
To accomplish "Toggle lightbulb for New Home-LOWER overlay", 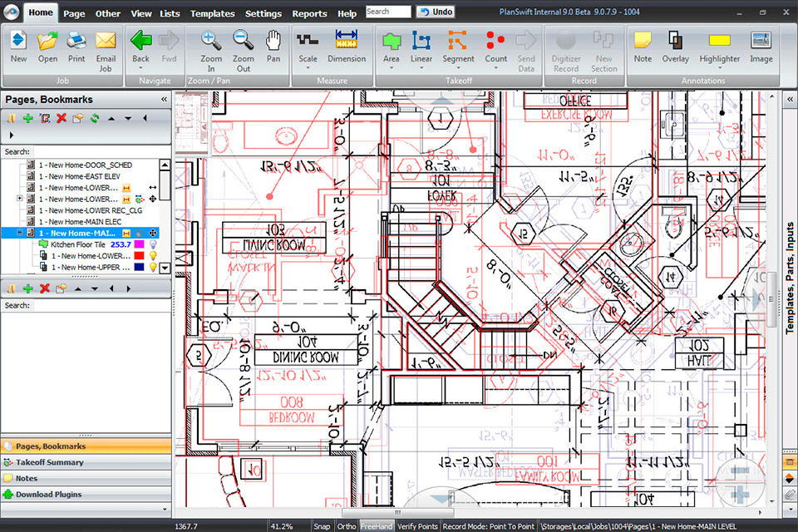I will tap(153, 255).
